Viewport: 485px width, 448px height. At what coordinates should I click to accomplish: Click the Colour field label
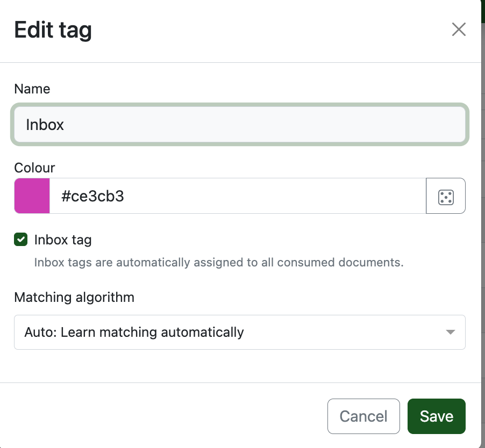click(34, 168)
